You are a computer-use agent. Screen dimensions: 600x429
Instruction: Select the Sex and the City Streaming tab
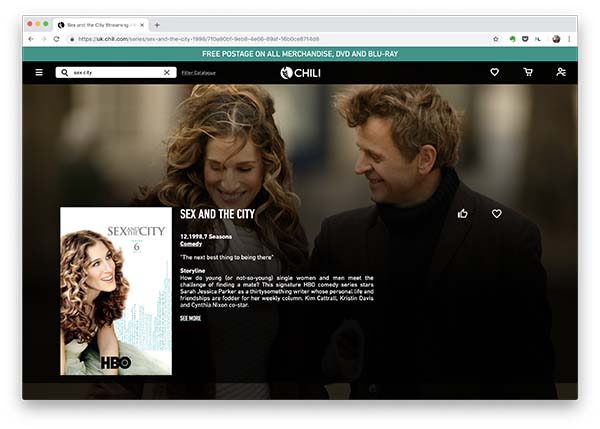(x=101, y=25)
